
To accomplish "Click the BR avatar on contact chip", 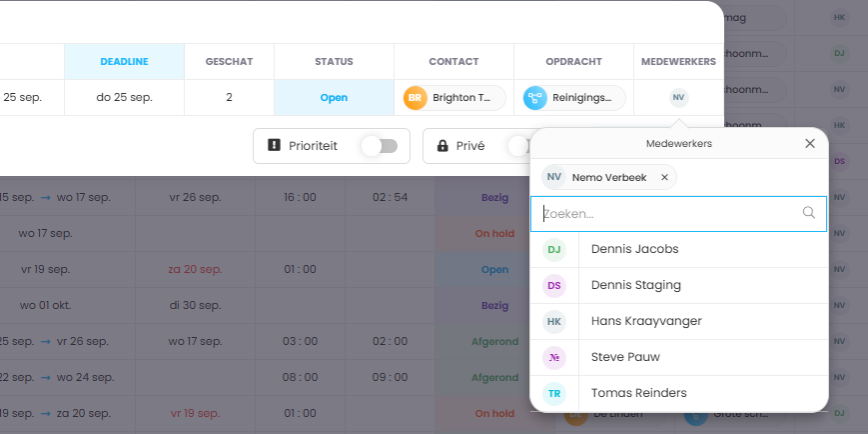I will (x=415, y=98).
